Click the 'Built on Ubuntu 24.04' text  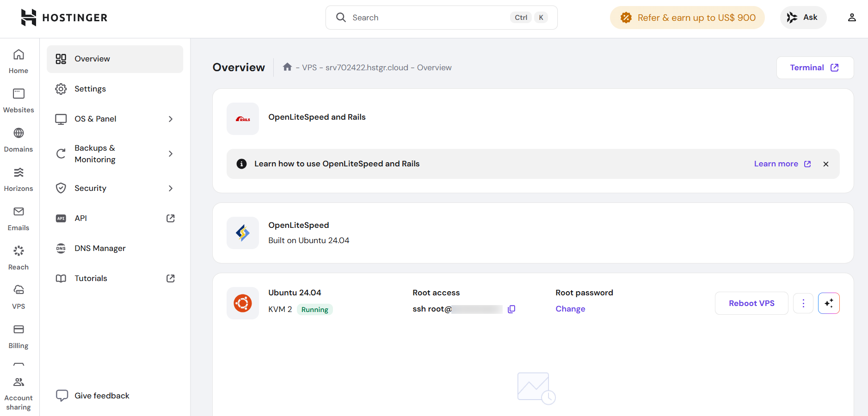[309, 240]
